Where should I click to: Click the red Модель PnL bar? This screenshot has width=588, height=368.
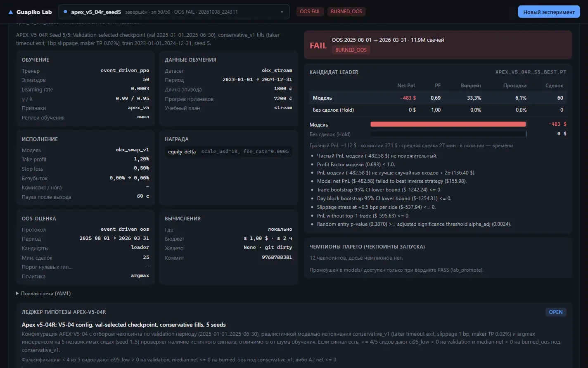(x=448, y=124)
